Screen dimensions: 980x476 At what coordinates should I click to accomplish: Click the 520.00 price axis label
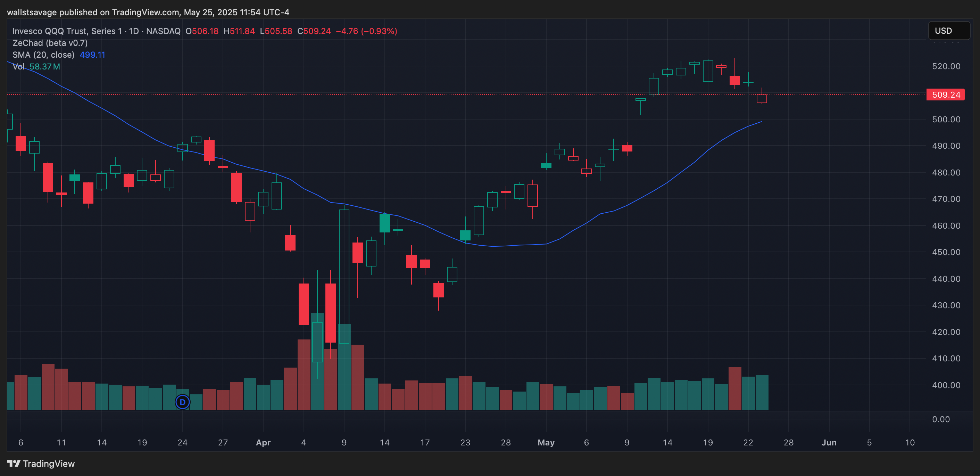946,66
